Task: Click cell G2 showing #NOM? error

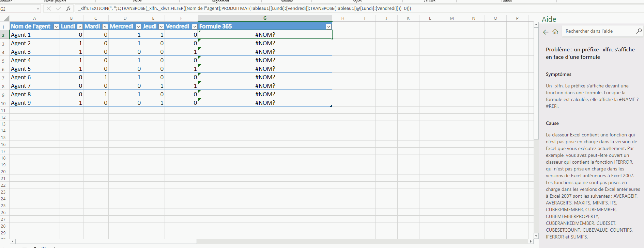Action: click(x=265, y=35)
